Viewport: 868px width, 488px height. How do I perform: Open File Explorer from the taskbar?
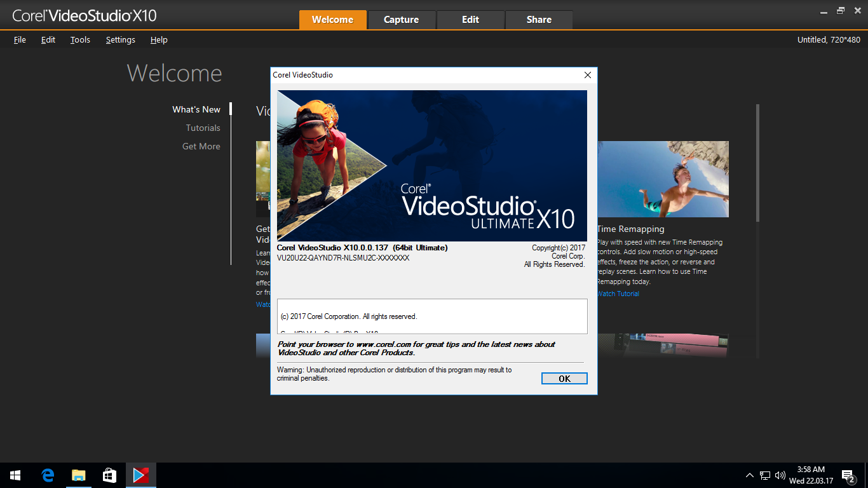point(78,475)
